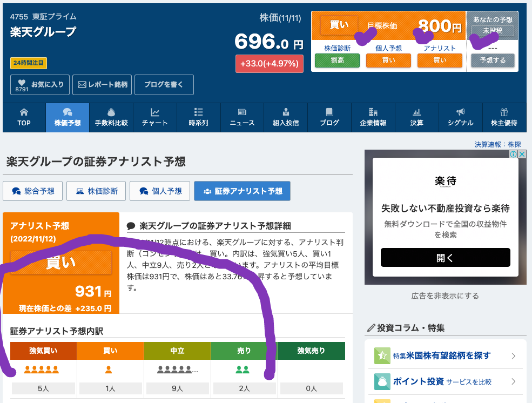Open the シグナル tab
The height and width of the screenshot is (403, 532).
click(460, 117)
